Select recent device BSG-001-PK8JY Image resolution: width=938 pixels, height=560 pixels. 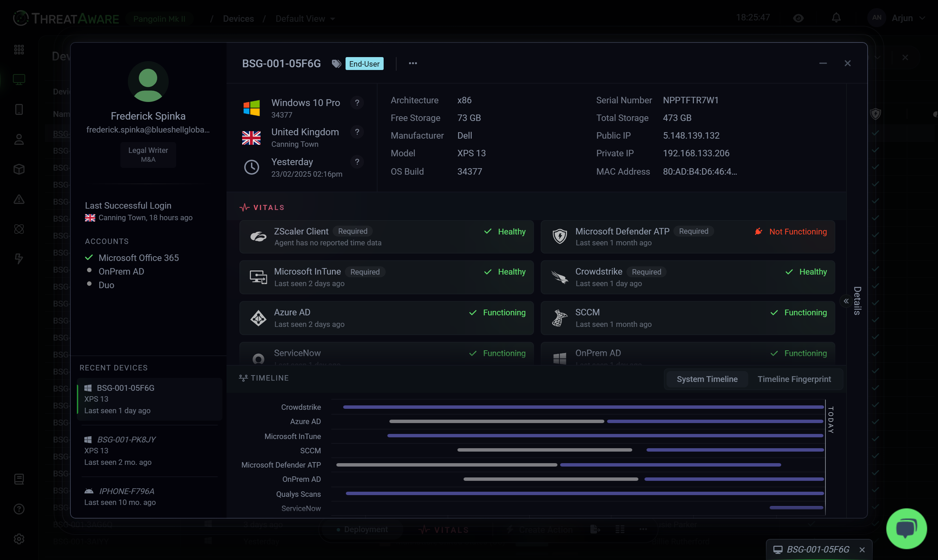tap(127, 439)
